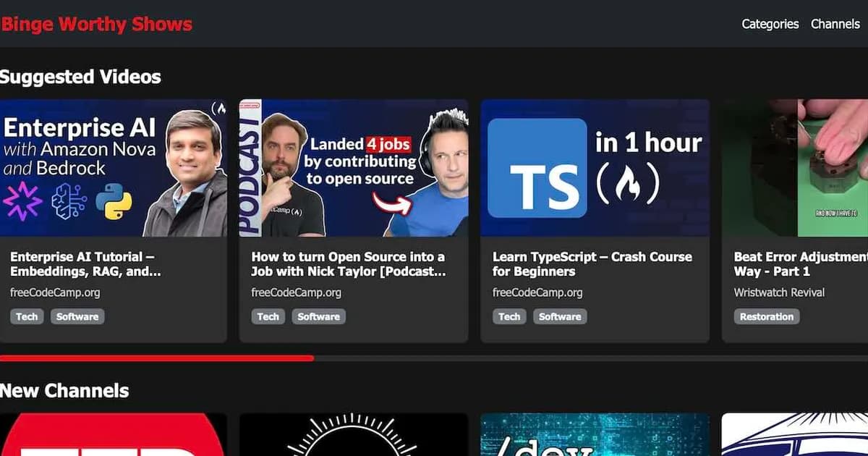Screen dimensions: 868x456
Task: Open the Categories menu
Action: click(770, 24)
